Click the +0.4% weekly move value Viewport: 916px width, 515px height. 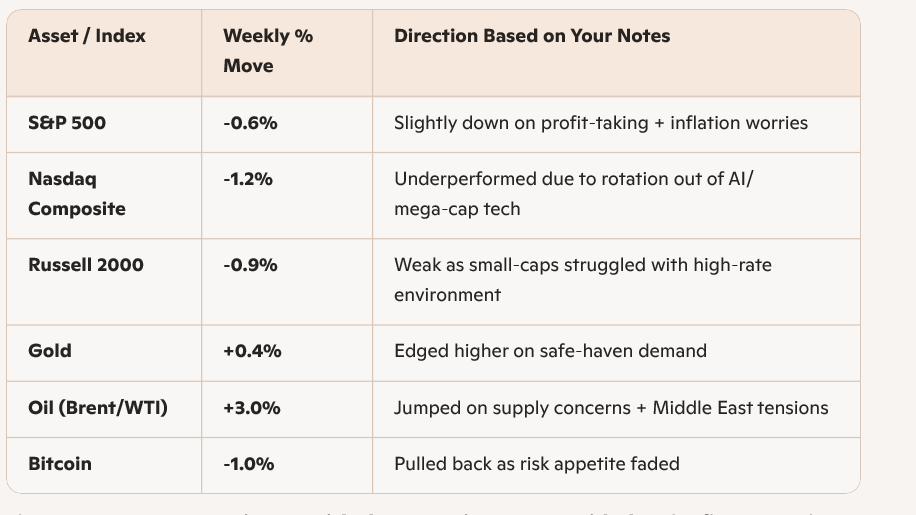252,351
